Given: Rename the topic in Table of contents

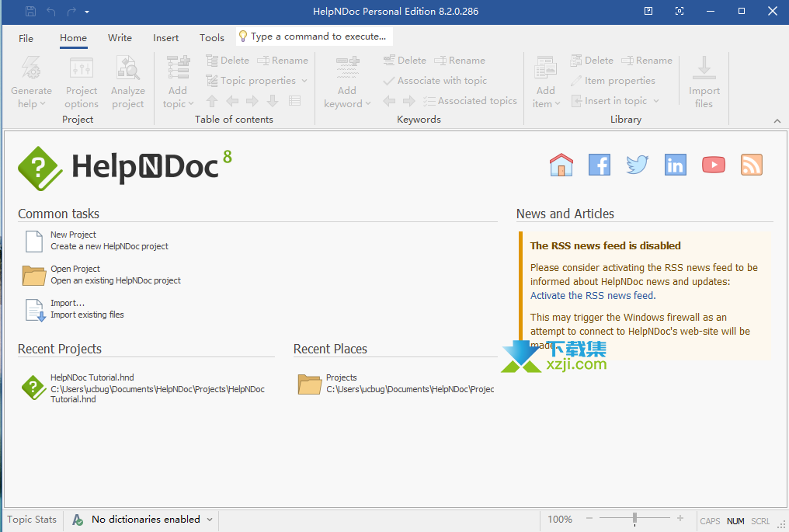Looking at the screenshot, I should click(283, 61).
